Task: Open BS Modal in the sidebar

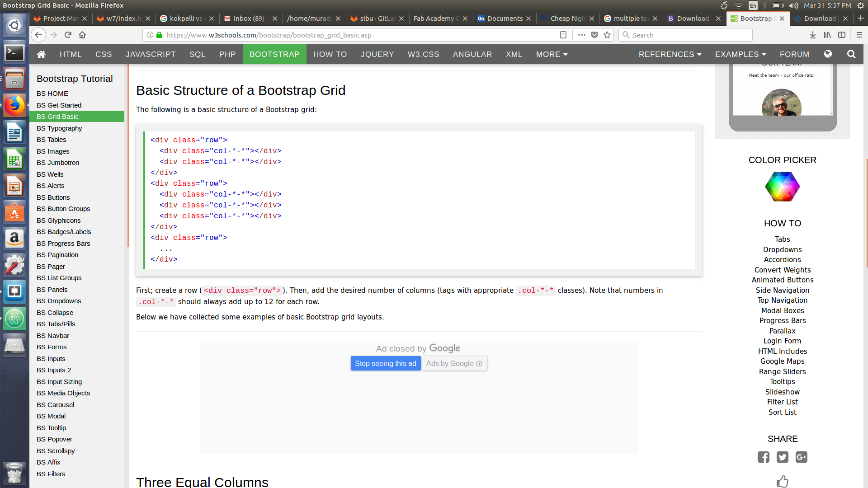Action: coord(51,416)
